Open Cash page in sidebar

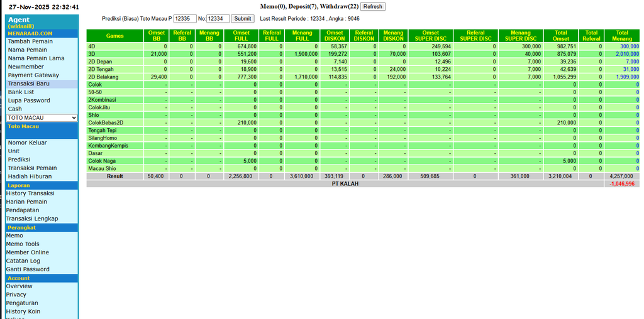(15, 109)
